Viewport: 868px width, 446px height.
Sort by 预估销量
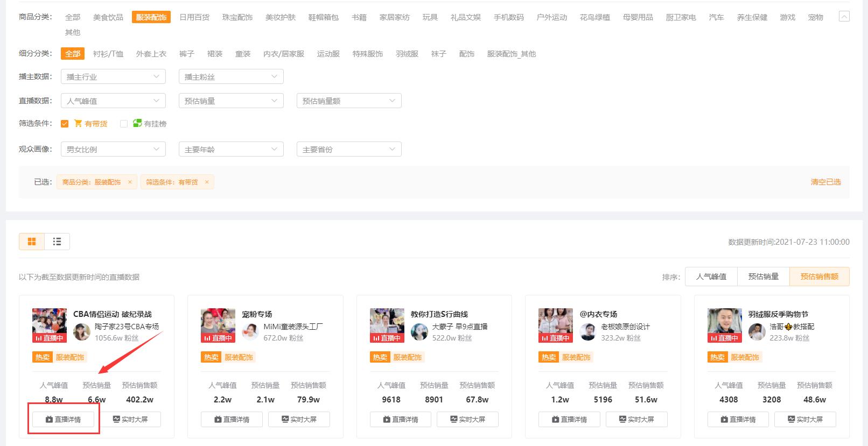[764, 277]
